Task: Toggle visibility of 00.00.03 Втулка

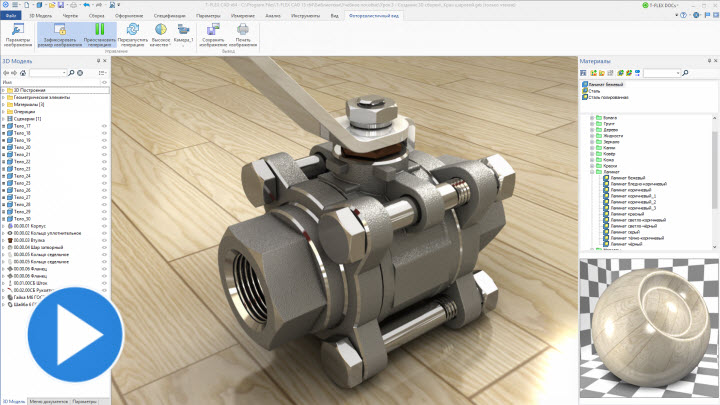Action: (104, 240)
